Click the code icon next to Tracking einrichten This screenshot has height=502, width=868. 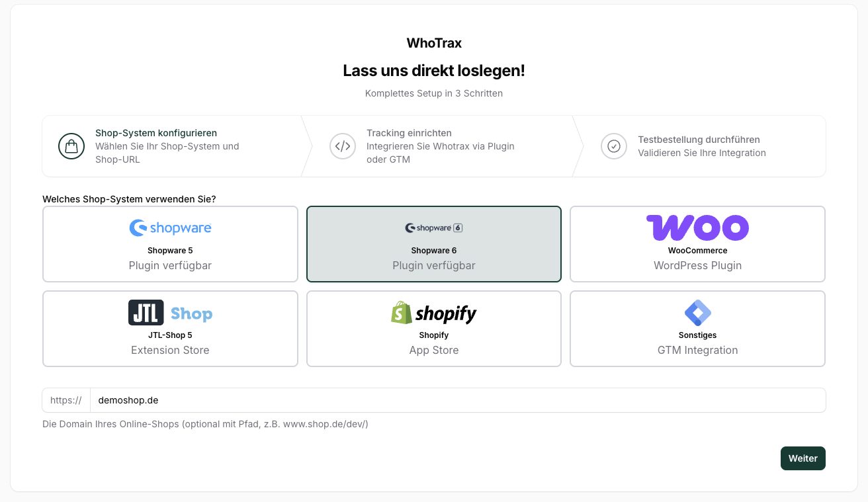(x=343, y=146)
